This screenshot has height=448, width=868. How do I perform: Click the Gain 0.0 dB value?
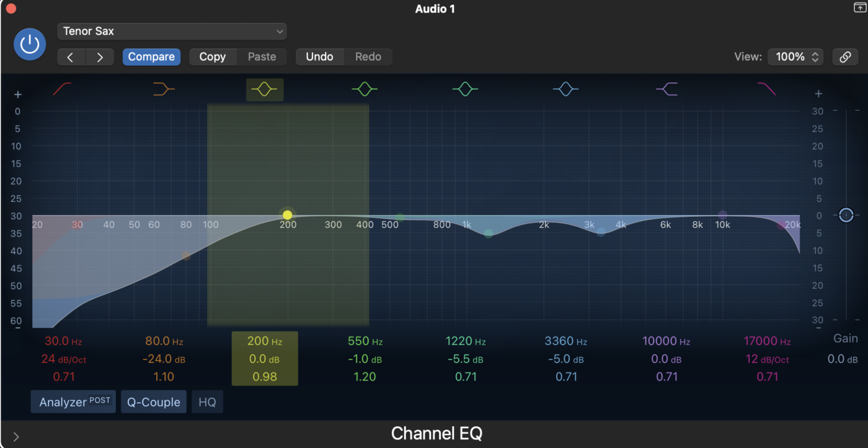pos(843,359)
